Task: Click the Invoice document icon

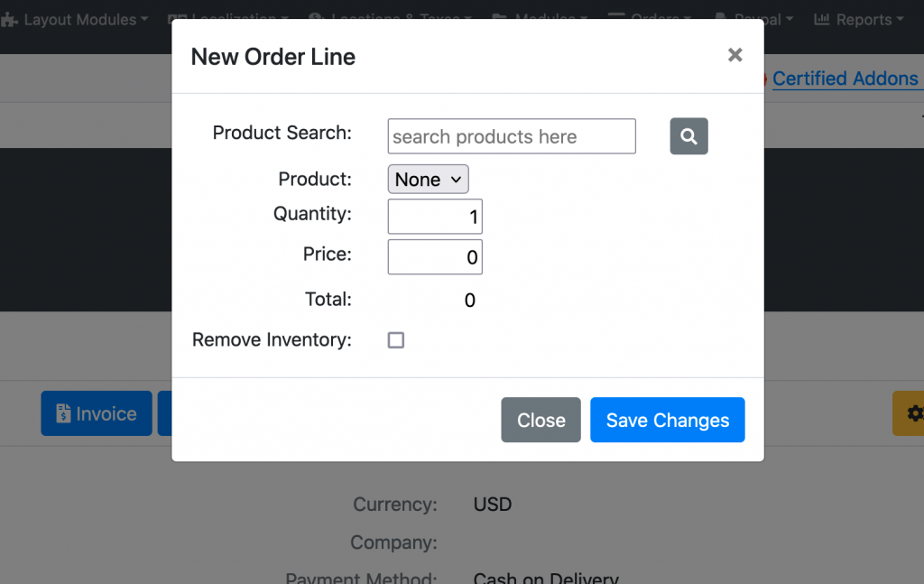Action: click(63, 413)
